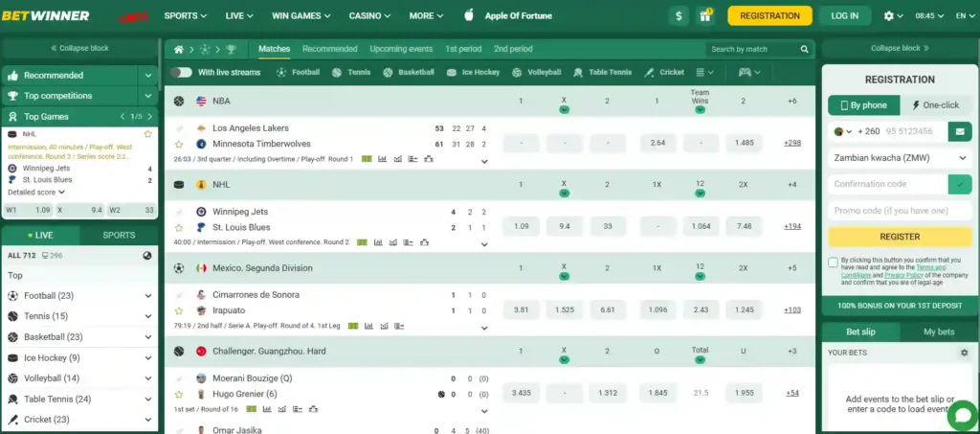Click the home breadcrumb icon
This screenshot has width=980, height=434.
(179, 50)
